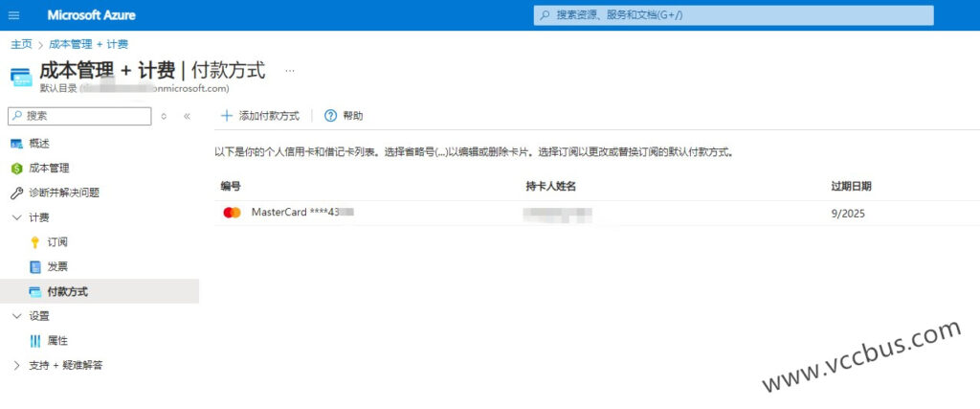The image size is (980, 409).
Task: Click the plus icon for 添加付款方式
Action: point(227,116)
